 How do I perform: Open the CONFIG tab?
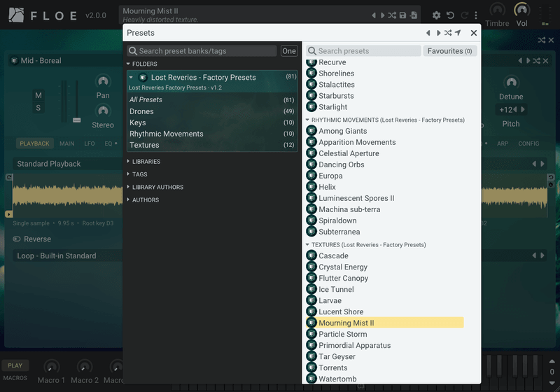tap(528, 143)
